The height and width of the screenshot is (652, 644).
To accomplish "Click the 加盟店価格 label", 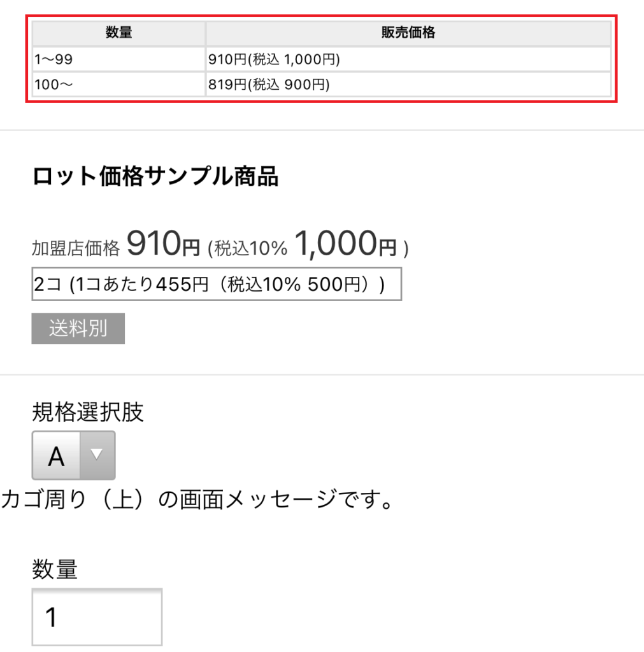I will click(x=75, y=248).
